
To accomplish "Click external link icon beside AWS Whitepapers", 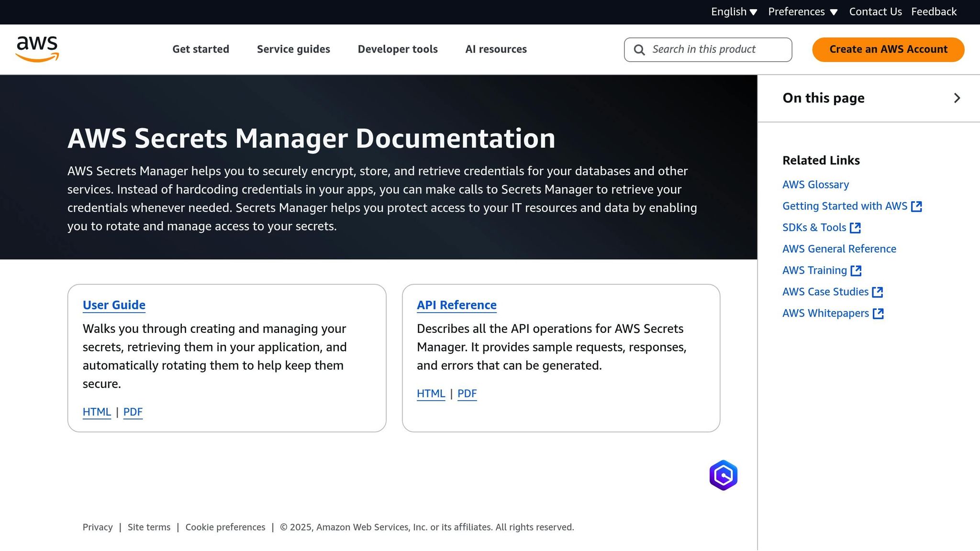I will [878, 314].
